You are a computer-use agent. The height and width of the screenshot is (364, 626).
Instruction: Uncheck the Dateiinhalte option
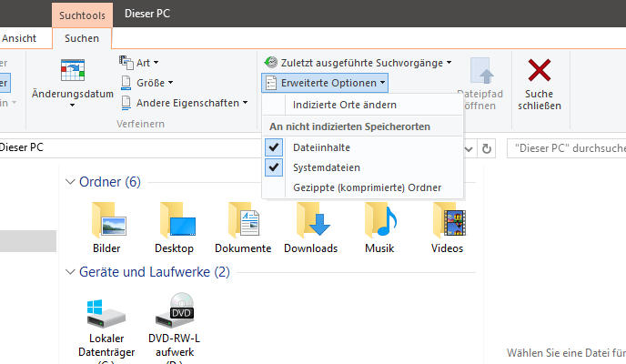point(321,147)
